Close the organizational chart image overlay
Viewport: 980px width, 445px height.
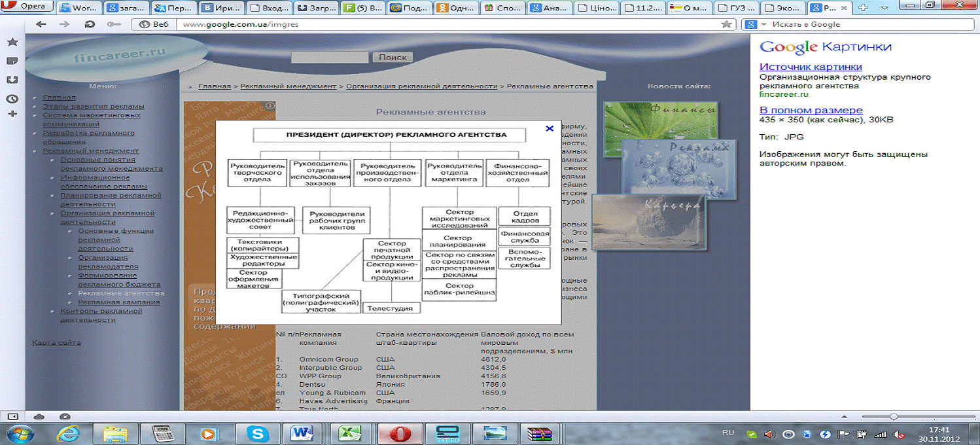[550, 129]
